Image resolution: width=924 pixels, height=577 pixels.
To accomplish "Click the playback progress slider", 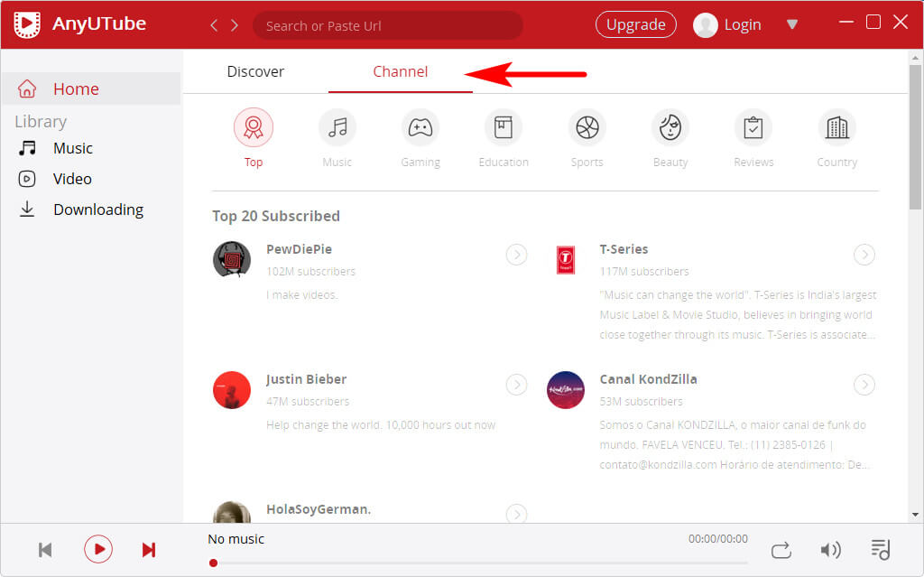I will click(478, 563).
